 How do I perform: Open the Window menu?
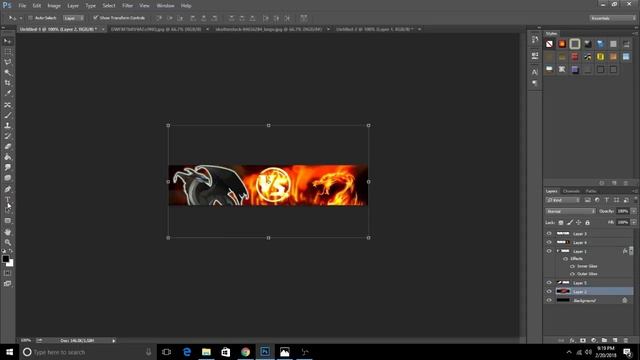pos(165,6)
